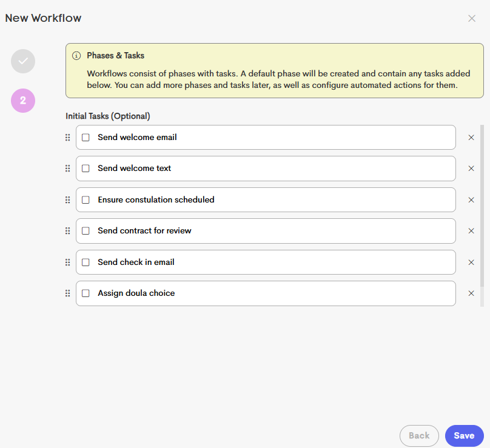Screen dimensions: 490x448
Task: Edit the Assign doula choice field
Action: click(x=266, y=293)
